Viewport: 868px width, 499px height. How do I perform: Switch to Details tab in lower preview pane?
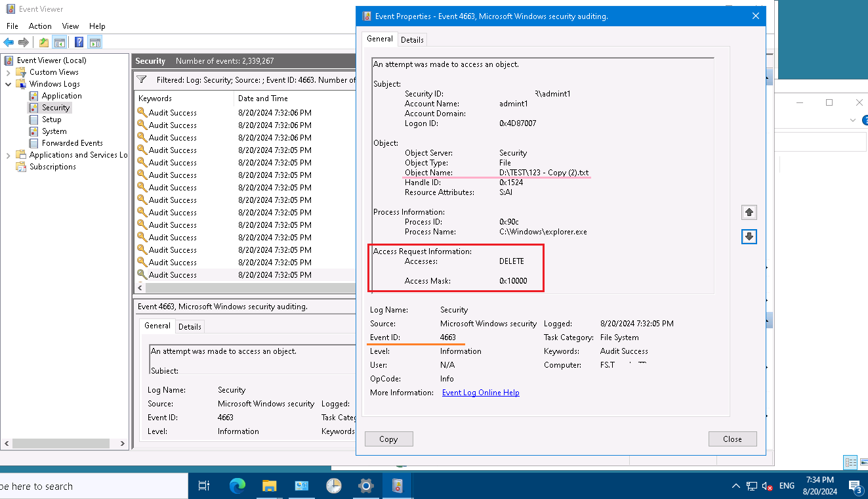(190, 326)
